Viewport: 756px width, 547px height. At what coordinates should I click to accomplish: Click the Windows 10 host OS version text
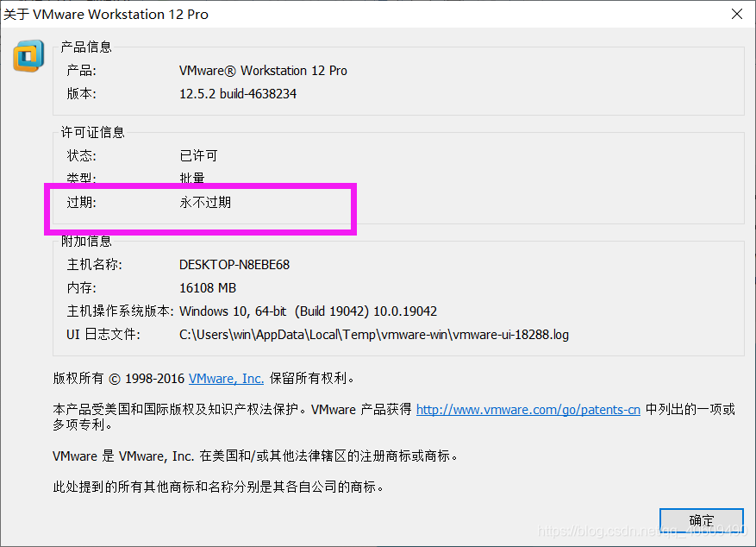(x=310, y=311)
